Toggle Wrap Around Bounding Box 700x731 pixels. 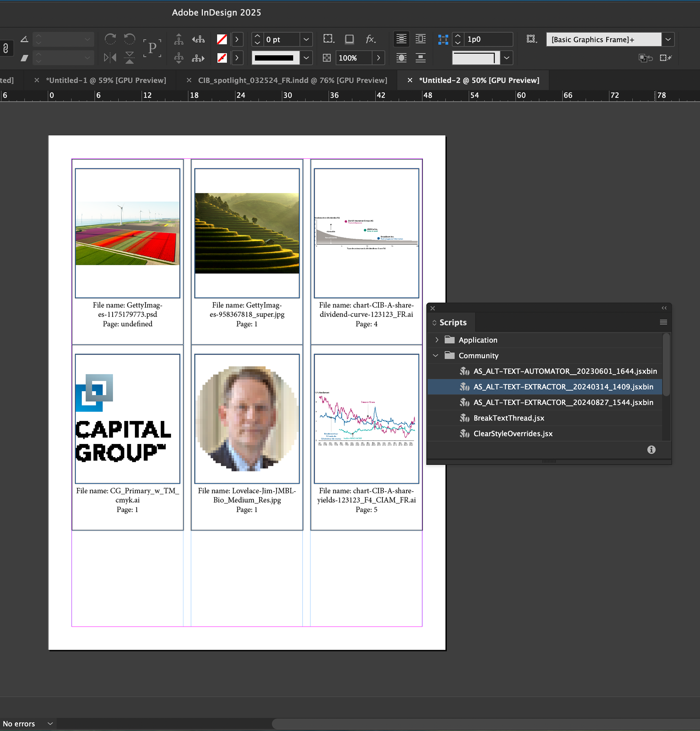click(x=420, y=39)
